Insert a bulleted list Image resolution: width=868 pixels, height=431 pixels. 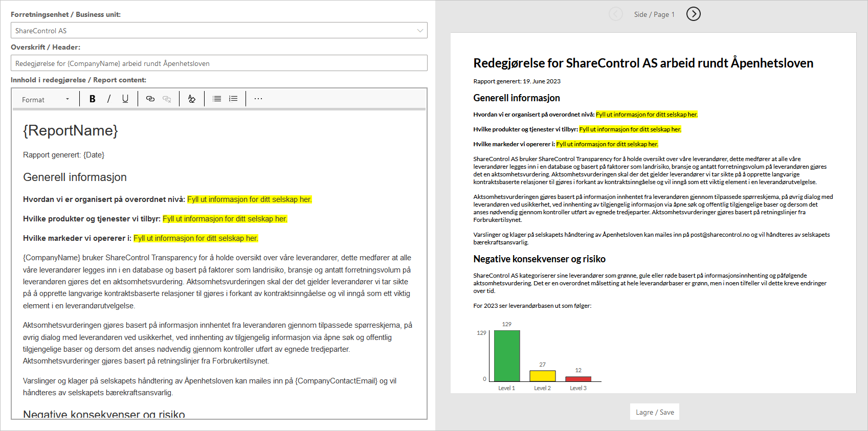click(x=217, y=99)
